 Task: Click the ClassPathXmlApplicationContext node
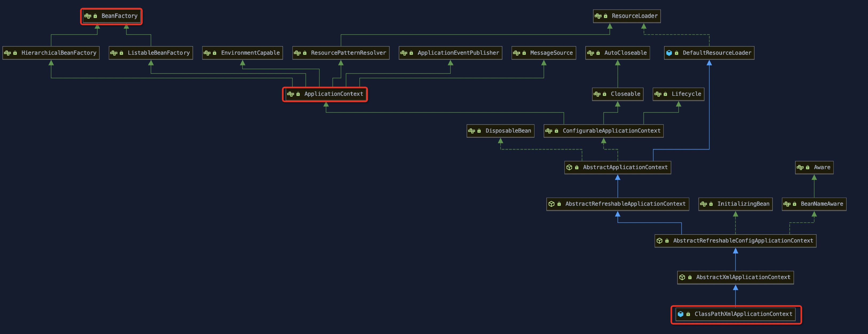736,314
